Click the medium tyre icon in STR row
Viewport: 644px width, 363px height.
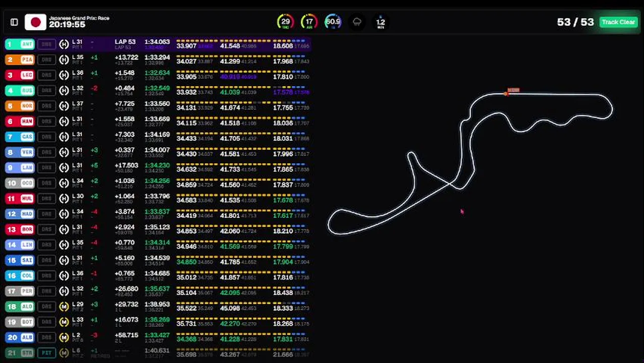(64, 353)
